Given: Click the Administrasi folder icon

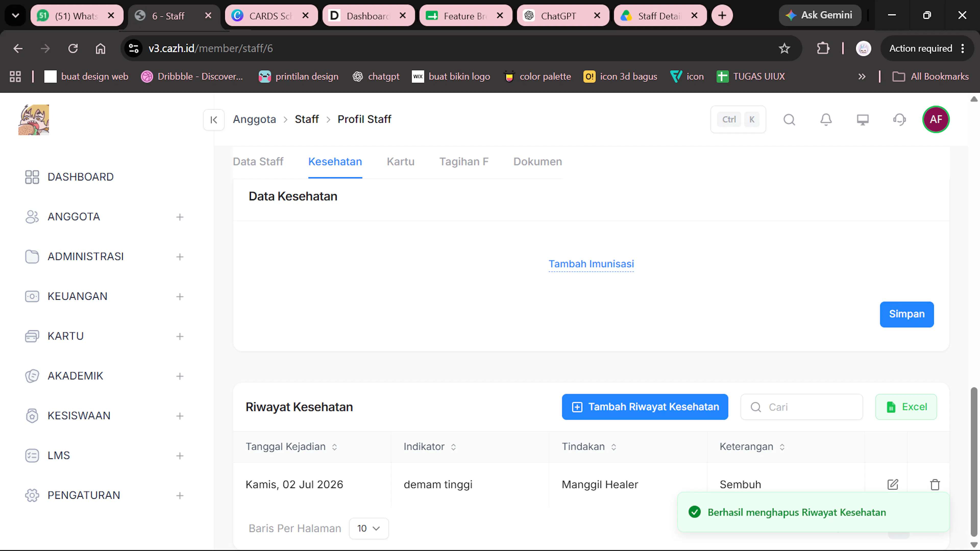Looking at the screenshot, I should 32,257.
